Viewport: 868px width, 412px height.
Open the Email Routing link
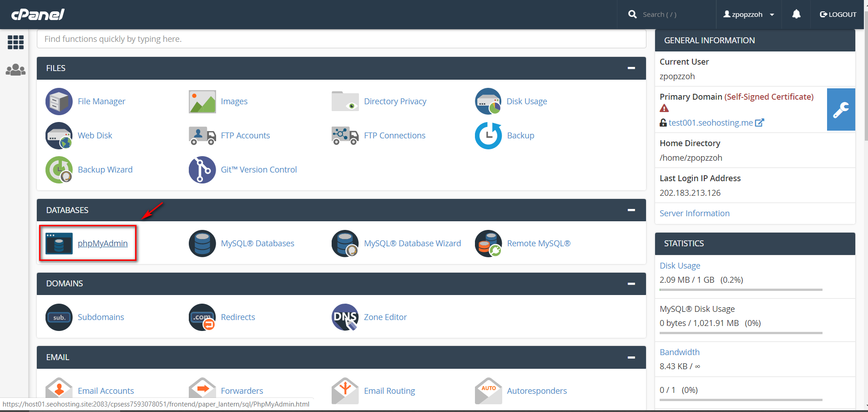[389, 391]
